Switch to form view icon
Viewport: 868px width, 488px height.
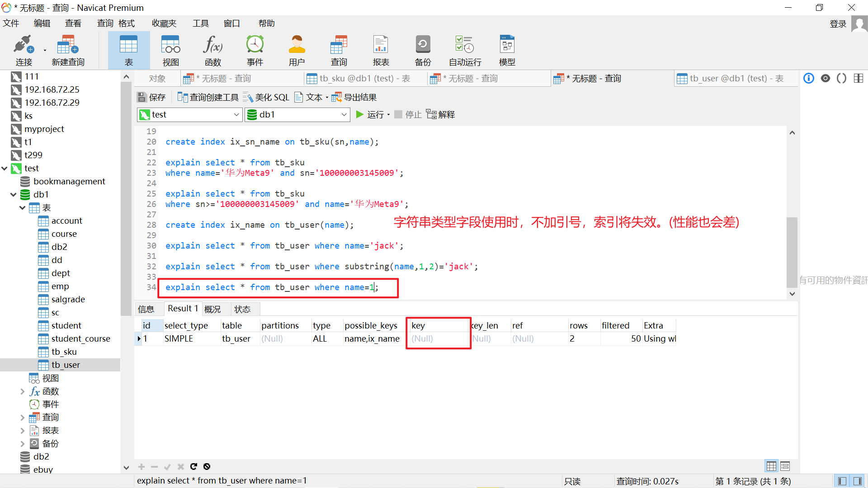785,466
